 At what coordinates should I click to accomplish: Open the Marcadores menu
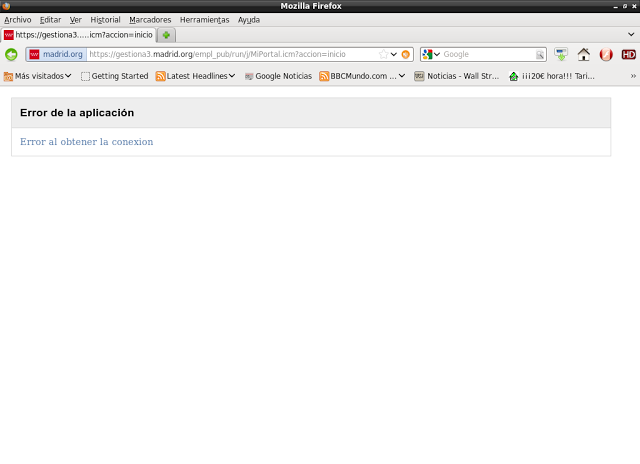pyautogui.click(x=150, y=19)
